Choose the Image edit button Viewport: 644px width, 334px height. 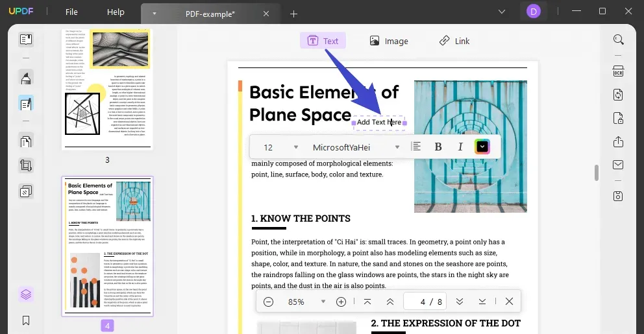[x=388, y=41]
